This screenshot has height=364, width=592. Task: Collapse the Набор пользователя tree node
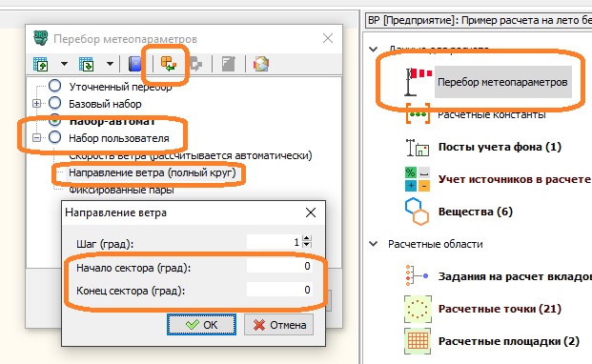pos(36,137)
